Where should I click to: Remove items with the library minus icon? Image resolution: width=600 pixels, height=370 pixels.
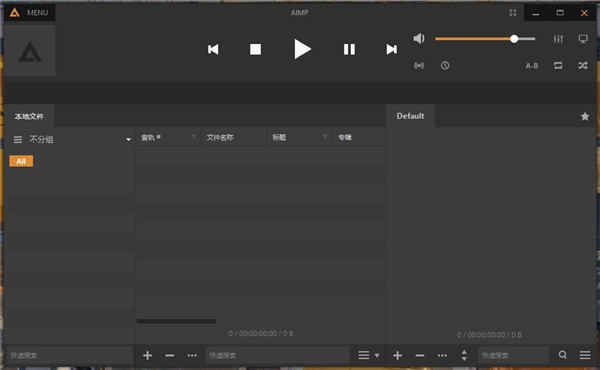(x=170, y=355)
